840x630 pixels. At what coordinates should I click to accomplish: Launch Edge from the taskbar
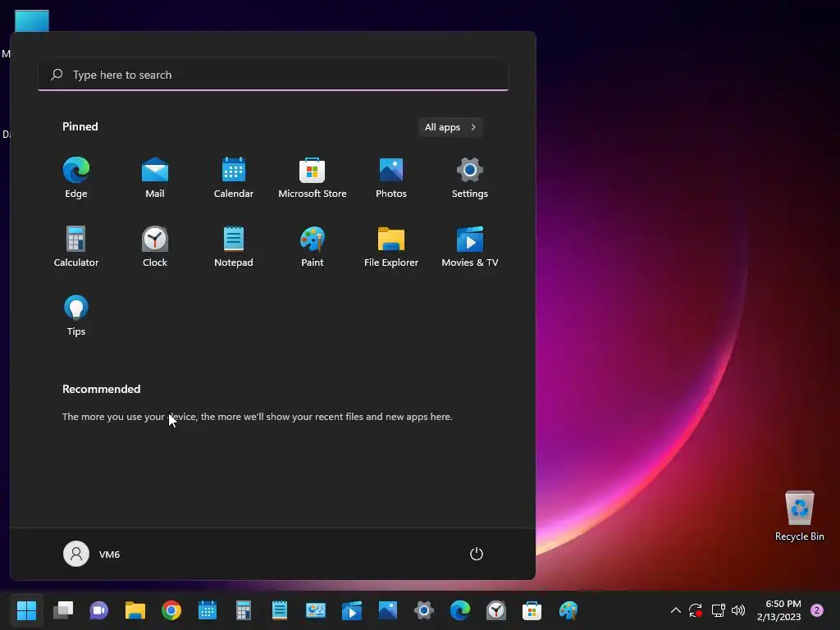point(460,610)
